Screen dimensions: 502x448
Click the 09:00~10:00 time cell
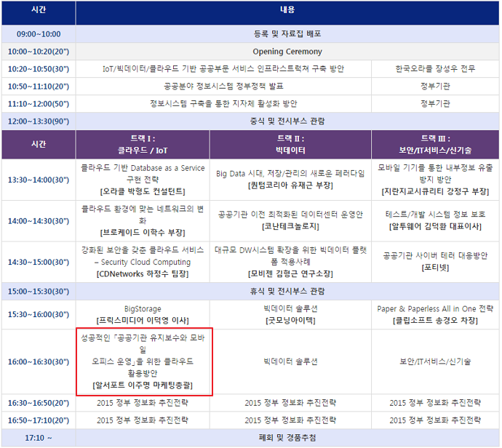click(x=39, y=34)
